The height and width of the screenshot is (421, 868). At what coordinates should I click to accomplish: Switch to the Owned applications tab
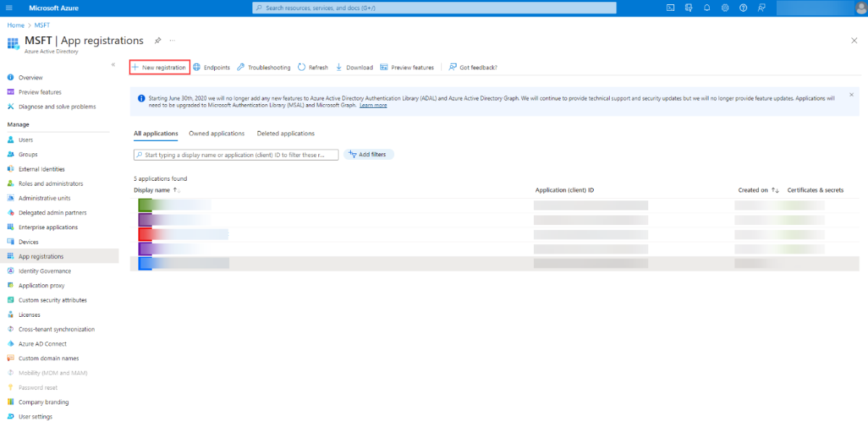click(x=216, y=134)
